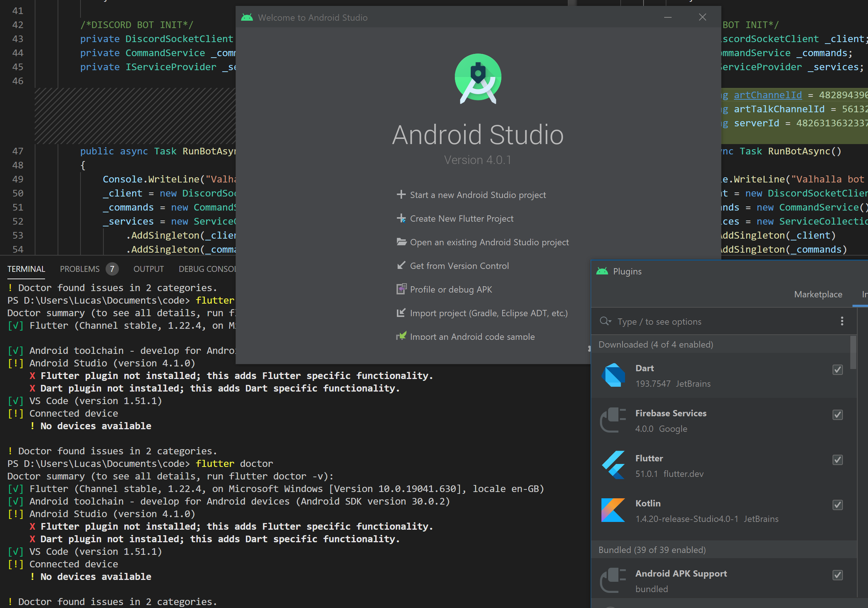Image resolution: width=868 pixels, height=608 pixels.
Task: Open the PROBLEMS panel tab
Action: coord(80,269)
